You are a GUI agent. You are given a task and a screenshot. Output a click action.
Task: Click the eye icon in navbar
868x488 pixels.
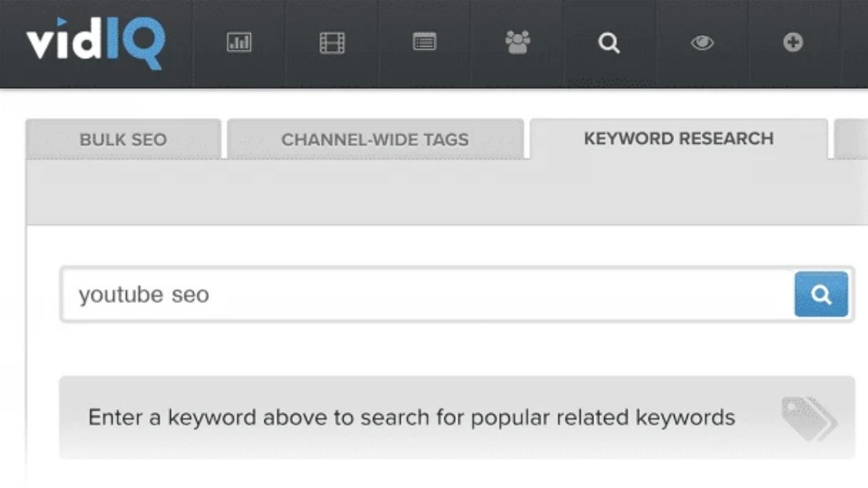(x=702, y=43)
